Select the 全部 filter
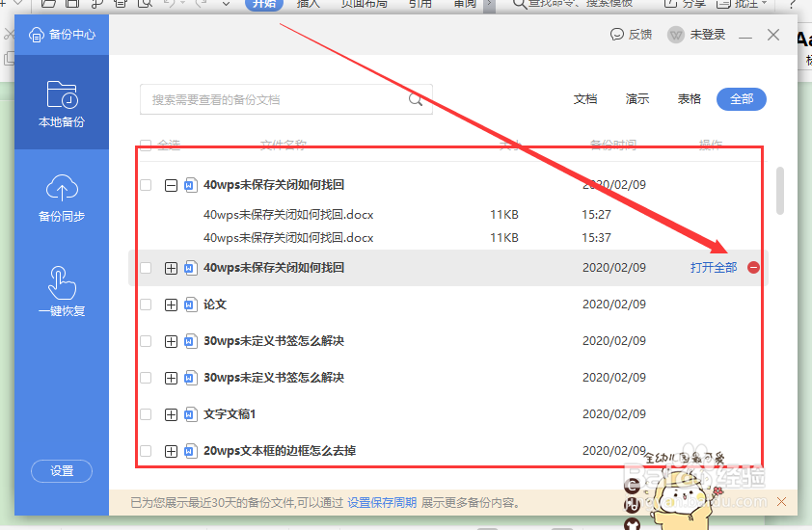Viewport: 812px width, 530px height. (x=741, y=99)
